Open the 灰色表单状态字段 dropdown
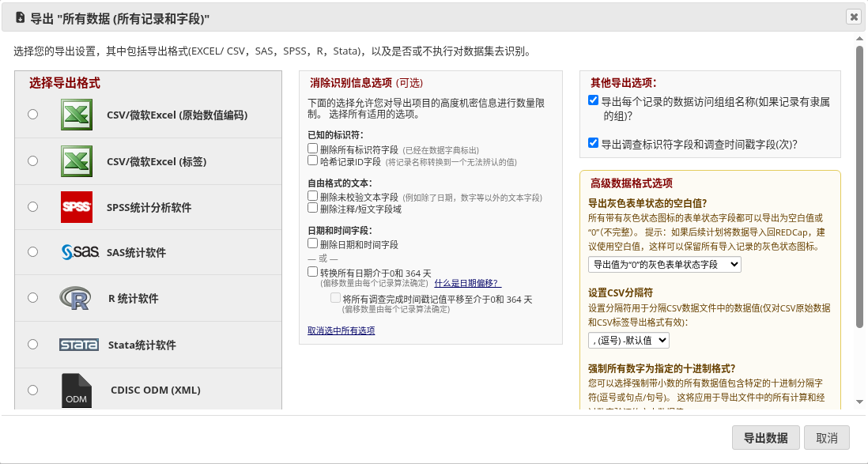Screen dimensions: 868x464 click(x=664, y=265)
